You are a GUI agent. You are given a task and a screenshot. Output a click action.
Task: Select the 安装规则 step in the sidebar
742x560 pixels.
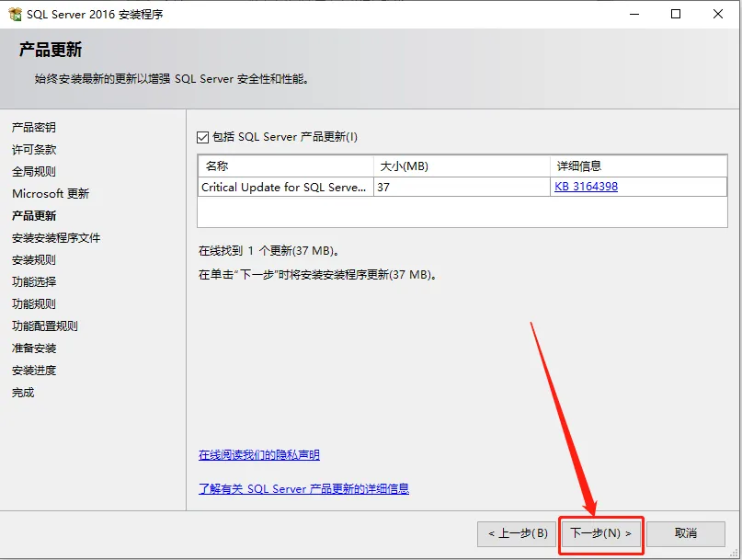click(34, 260)
